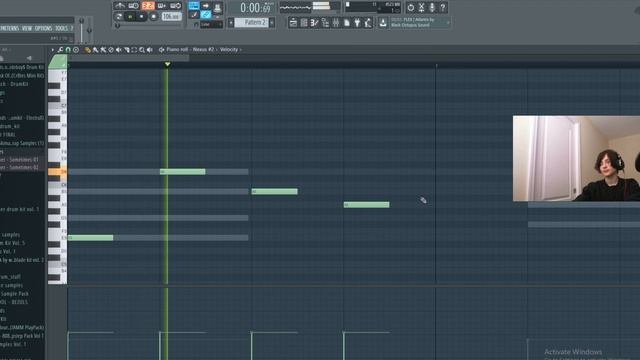Disable the orange recording countdown button

click(148, 6)
